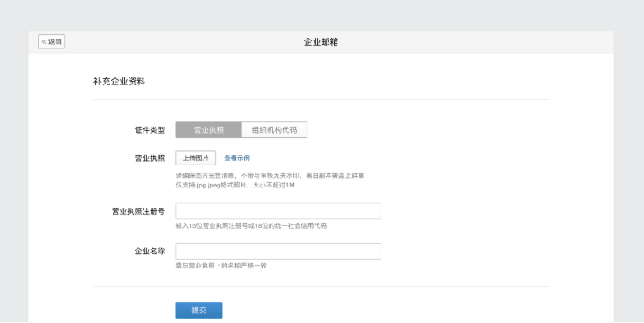This screenshot has width=644, height=323.
Task: Click the hint about 15位营业执照注册号
Action: click(251, 225)
